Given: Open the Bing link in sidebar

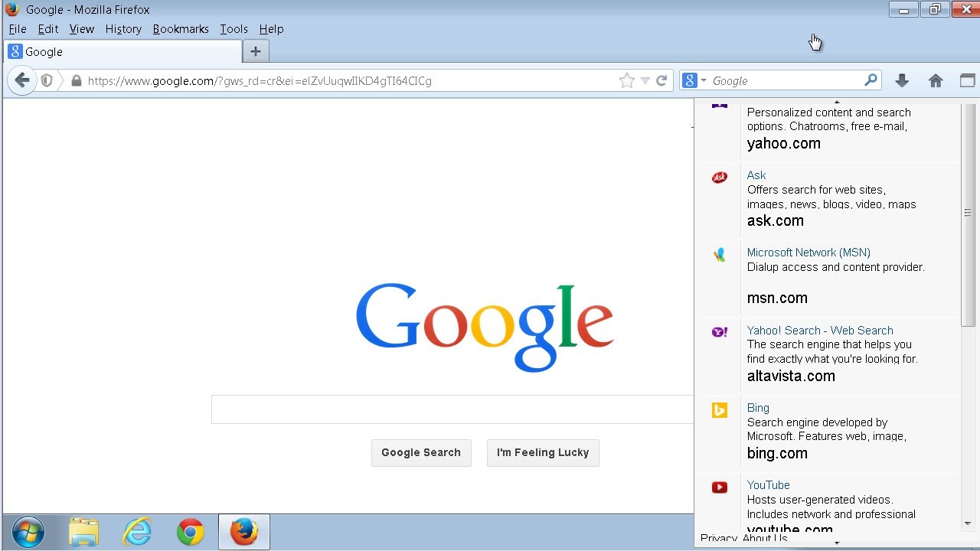Looking at the screenshot, I should click(758, 408).
